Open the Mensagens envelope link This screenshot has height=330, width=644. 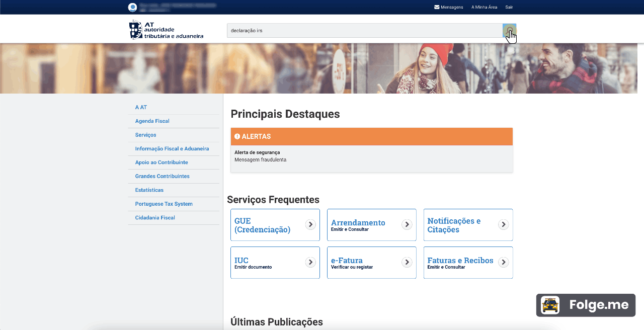coord(448,7)
